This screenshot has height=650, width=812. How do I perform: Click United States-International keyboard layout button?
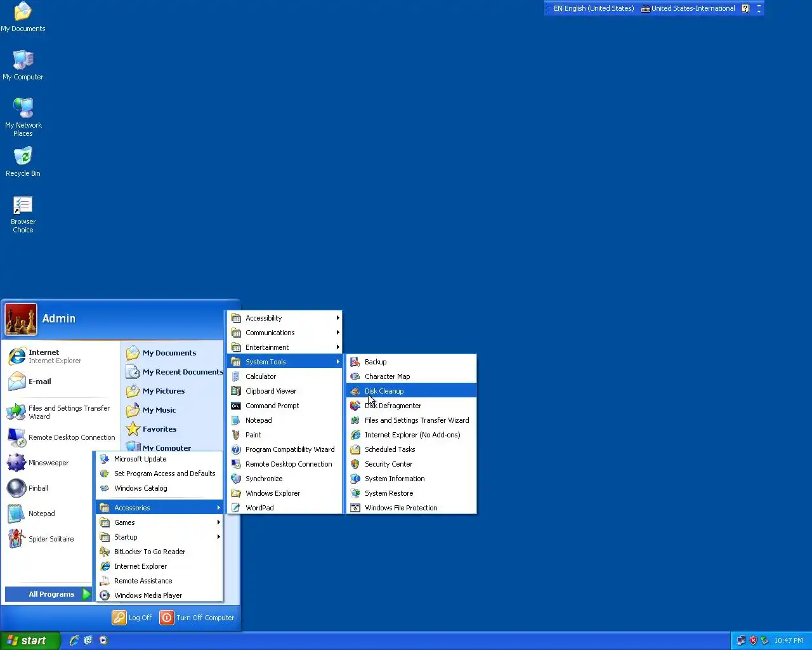point(688,8)
